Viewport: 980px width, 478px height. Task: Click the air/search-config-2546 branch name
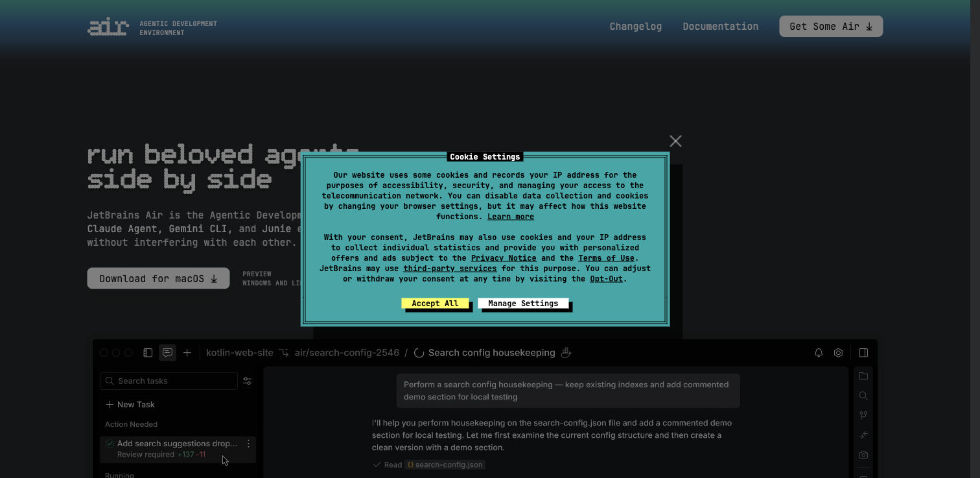(x=347, y=353)
